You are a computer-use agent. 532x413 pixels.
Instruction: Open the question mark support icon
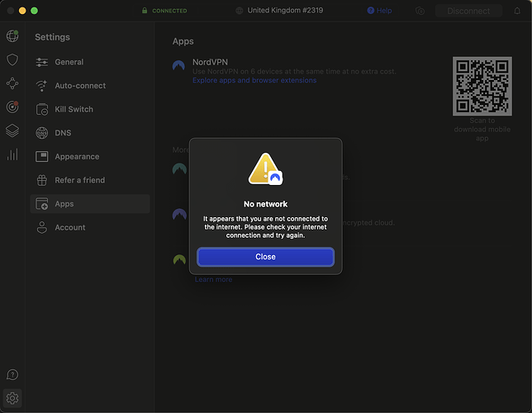click(x=12, y=375)
